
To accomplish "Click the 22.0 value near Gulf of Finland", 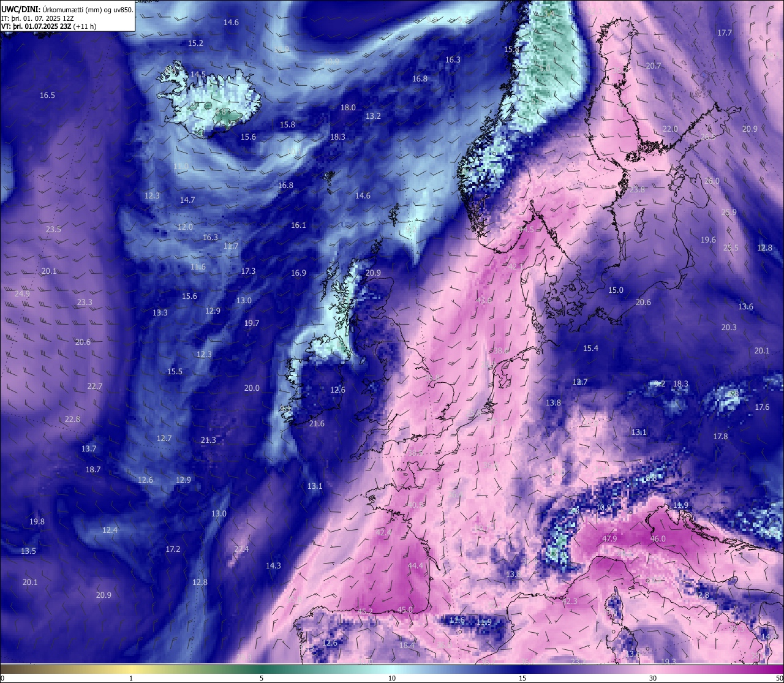I will pyautogui.click(x=670, y=129).
